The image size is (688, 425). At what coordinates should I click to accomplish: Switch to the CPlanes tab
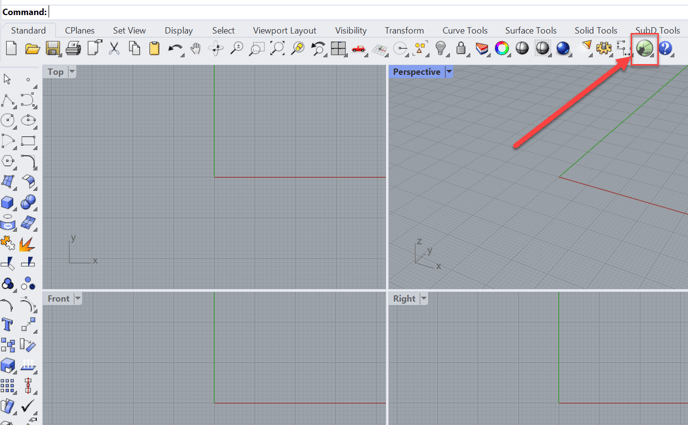tap(79, 30)
